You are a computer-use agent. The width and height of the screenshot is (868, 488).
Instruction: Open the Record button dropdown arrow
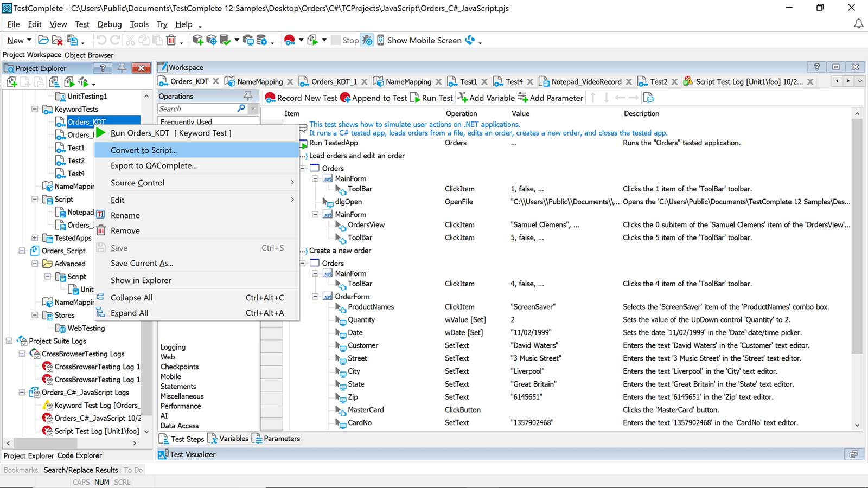point(301,40)
